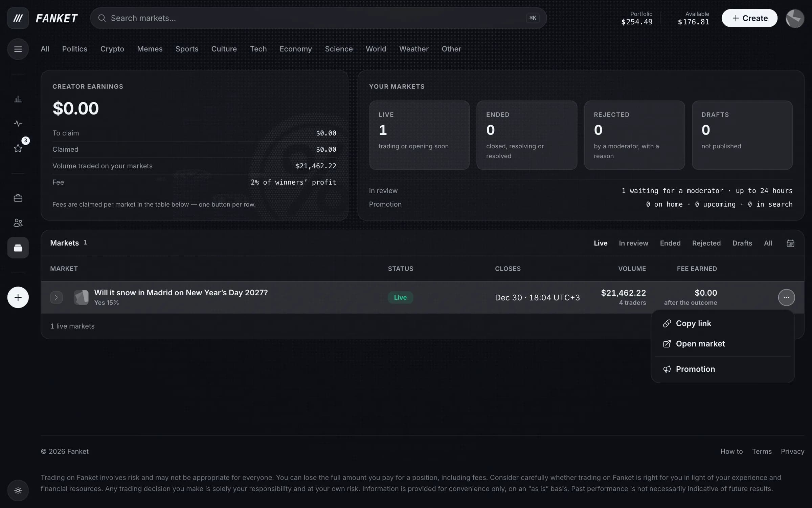Open the activity pulse icon in sidebar
The height and width of the screenshot is (508, 812).
(x=18, y=124)
